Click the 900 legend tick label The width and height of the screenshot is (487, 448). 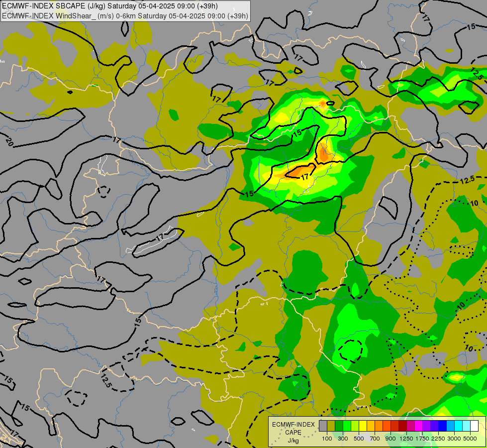click(x=390, y=439)
